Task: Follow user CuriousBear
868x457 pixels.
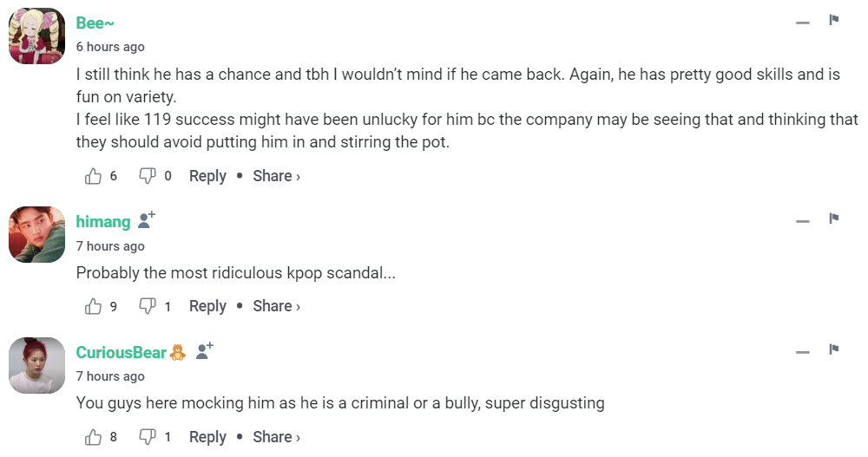Action: 204,351
